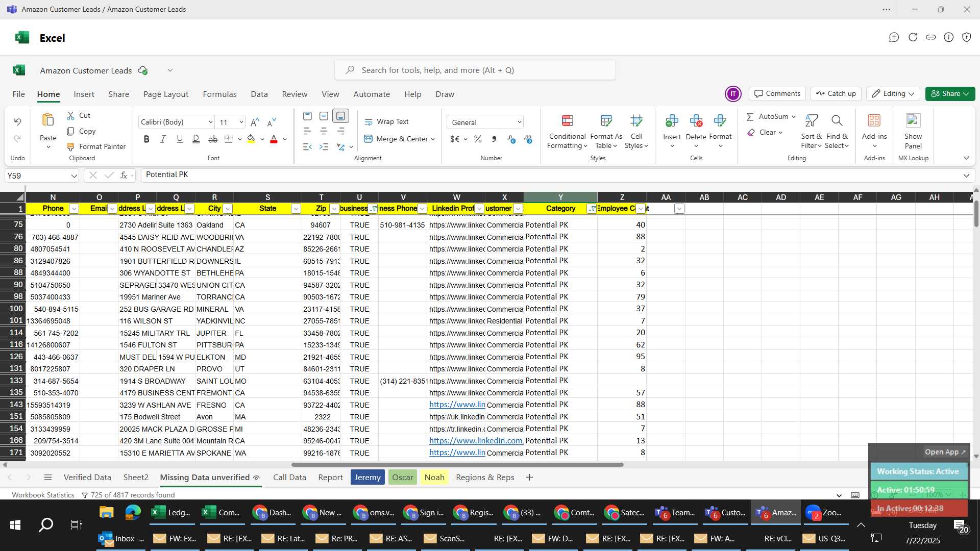
Task: Apply percent style format
Action: click(x=478, y=139)
